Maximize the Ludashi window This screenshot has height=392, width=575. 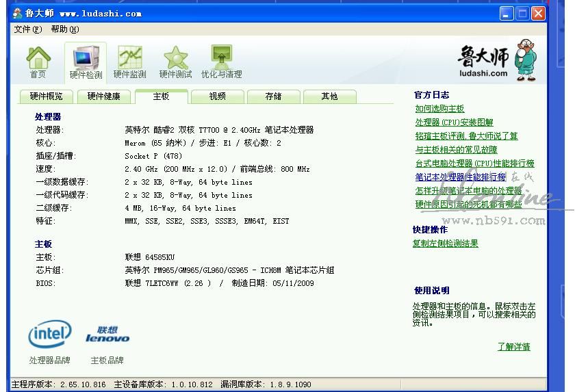click(522, 14)
